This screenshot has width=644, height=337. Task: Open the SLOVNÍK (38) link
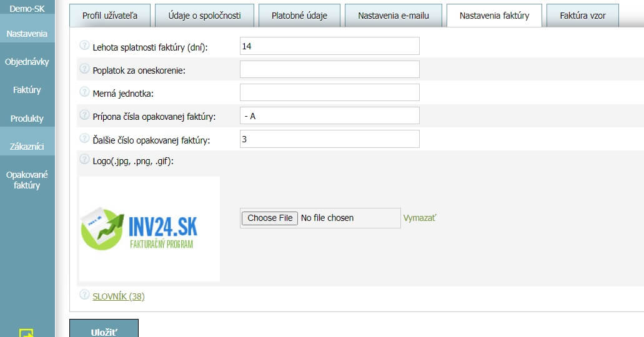pyautogui.click(x=118, y=296)
